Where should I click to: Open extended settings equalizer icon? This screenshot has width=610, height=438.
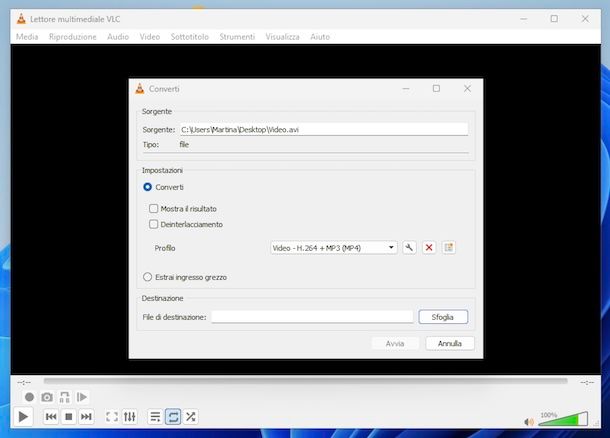coord(130,417)
